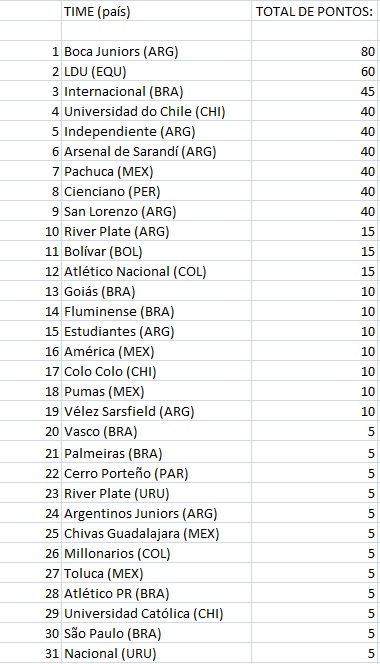This screenshot has height=664, width=380.
Task: Select the Universidad do Chile (CHI) cell
Action: click(156, 111)
